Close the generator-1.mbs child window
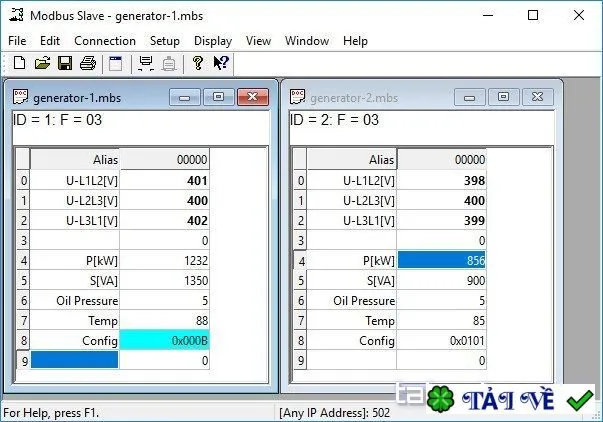 point(253,97)
